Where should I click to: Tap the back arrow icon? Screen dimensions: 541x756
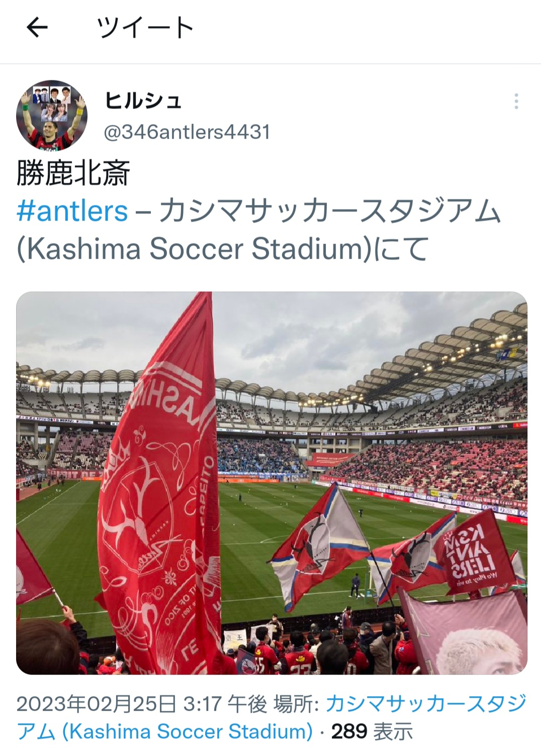tap(37, 27)
